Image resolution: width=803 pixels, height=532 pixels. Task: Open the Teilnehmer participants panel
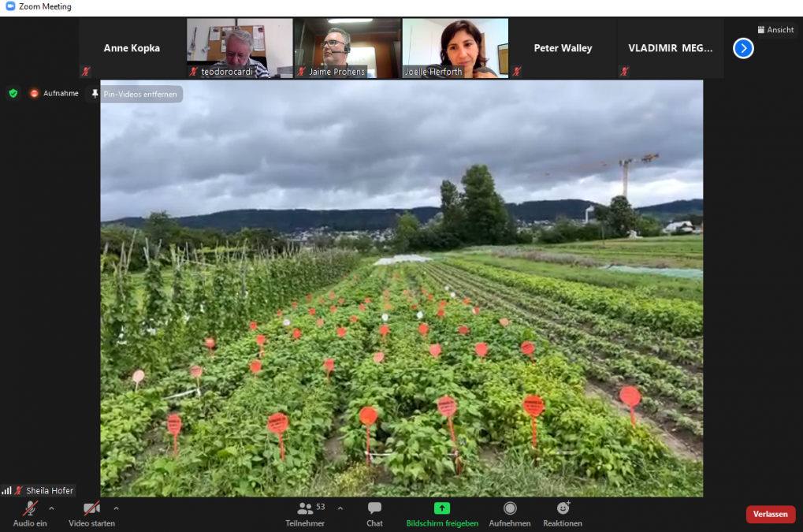click(x=305, y=509)
